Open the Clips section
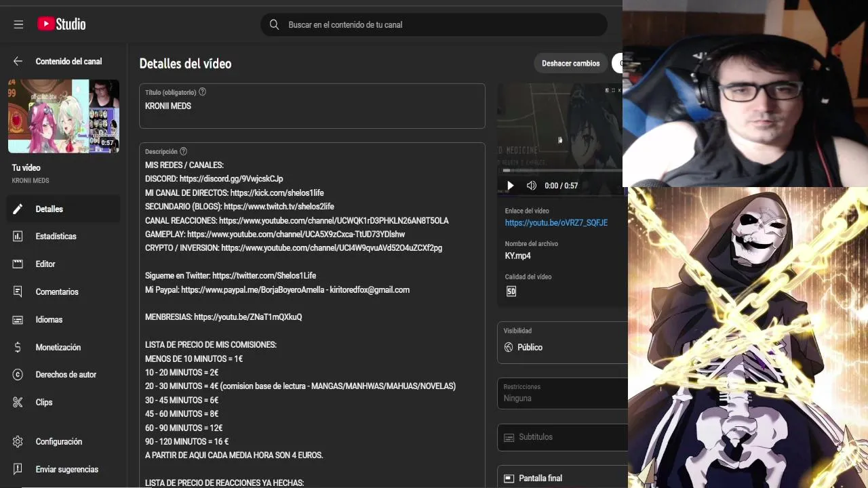868x488 pixels. point(64,402)
